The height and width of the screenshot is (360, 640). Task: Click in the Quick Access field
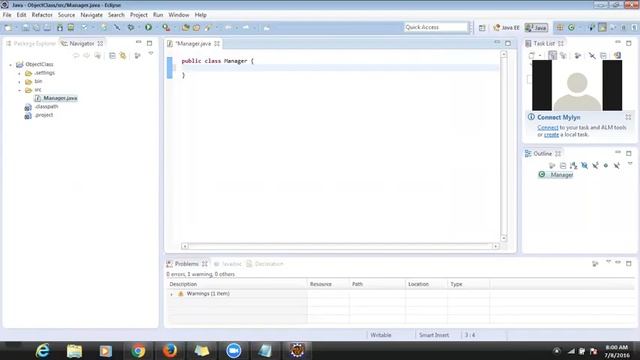pyautogui.click(x=435, y=27)
